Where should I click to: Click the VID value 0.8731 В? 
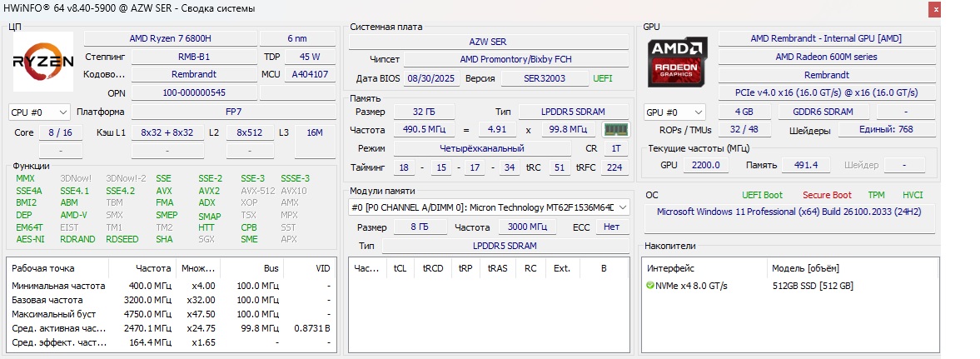pyautogui.click(x=312, y=328)
